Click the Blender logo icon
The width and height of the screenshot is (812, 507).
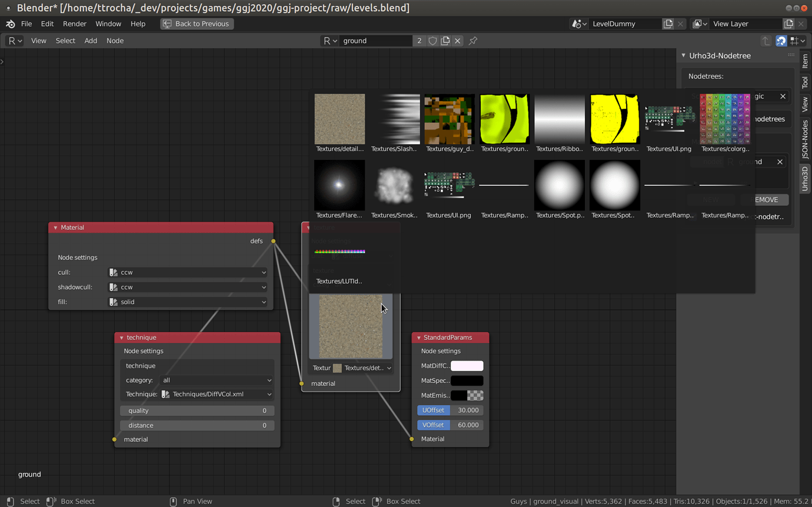point(11,24)
